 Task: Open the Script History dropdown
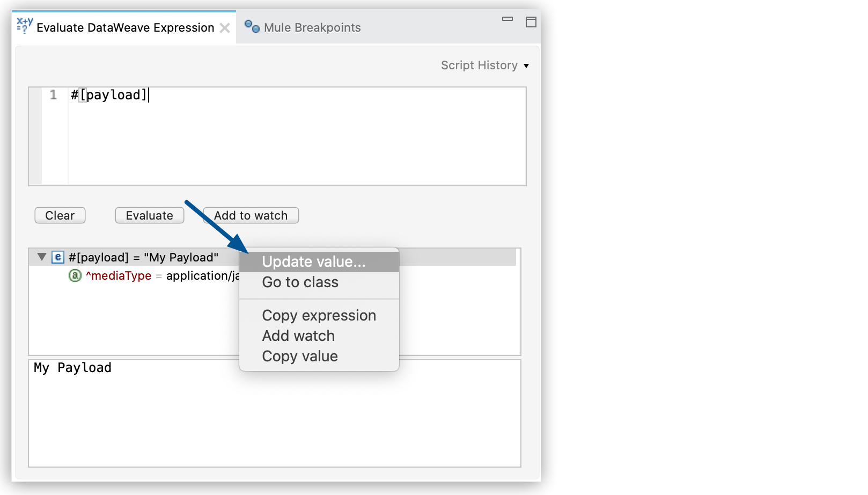point(484,65)
